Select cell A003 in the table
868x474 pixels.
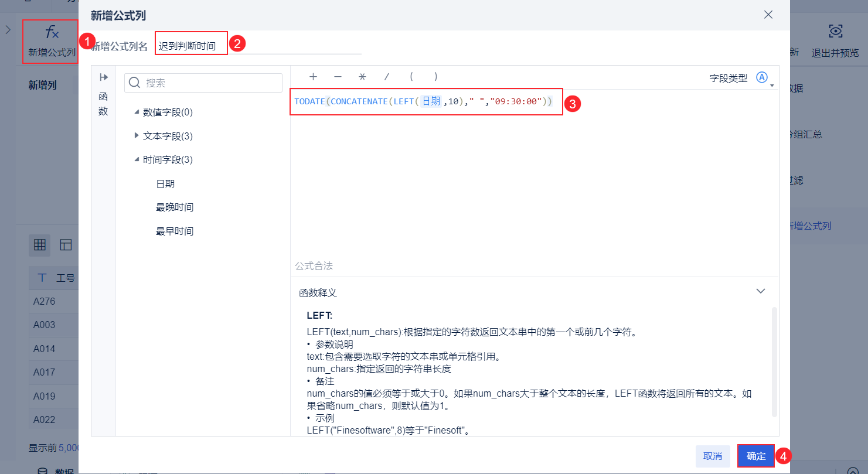click(x=54, y=325)
